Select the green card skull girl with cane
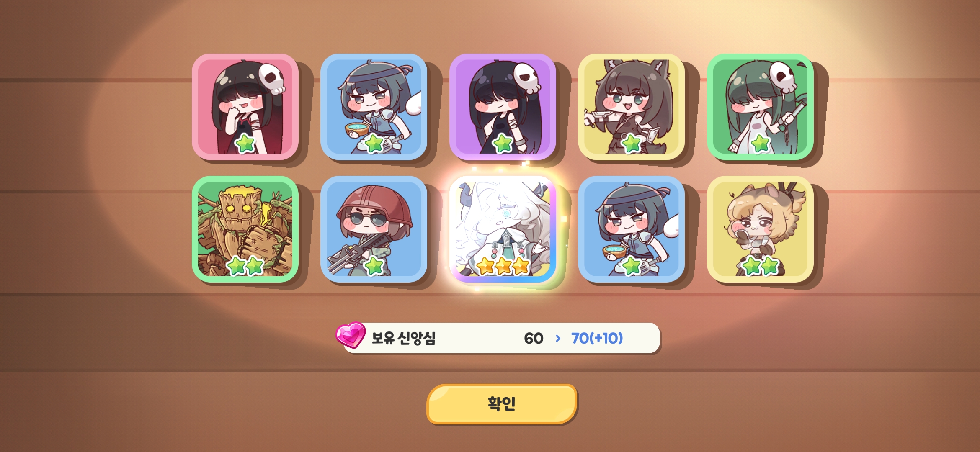 [x=760, y=107]
